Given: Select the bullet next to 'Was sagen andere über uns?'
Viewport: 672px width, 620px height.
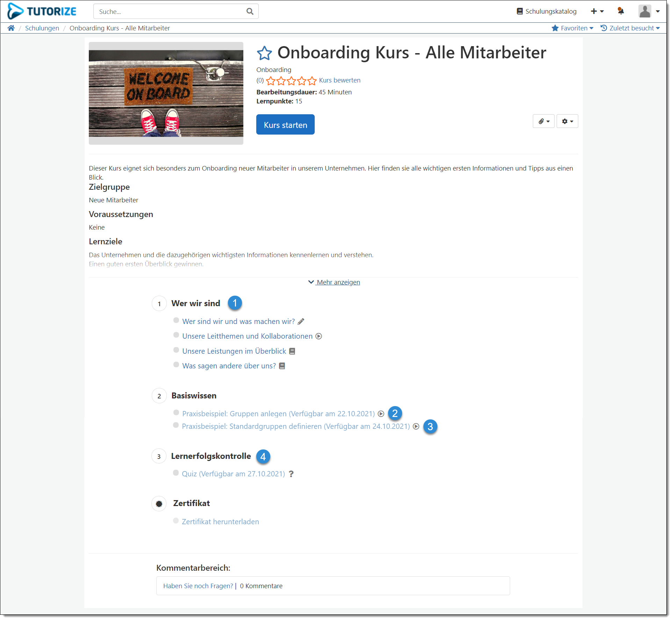Looking at the screenshot, I should 176,365.
